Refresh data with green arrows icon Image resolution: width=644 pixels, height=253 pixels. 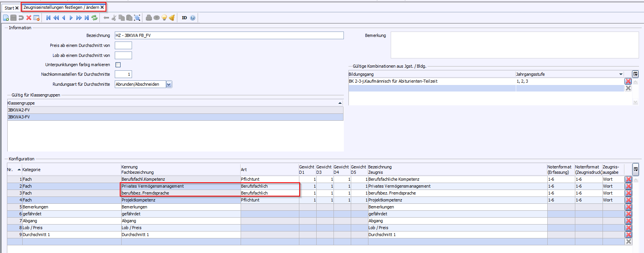(94, 18)
